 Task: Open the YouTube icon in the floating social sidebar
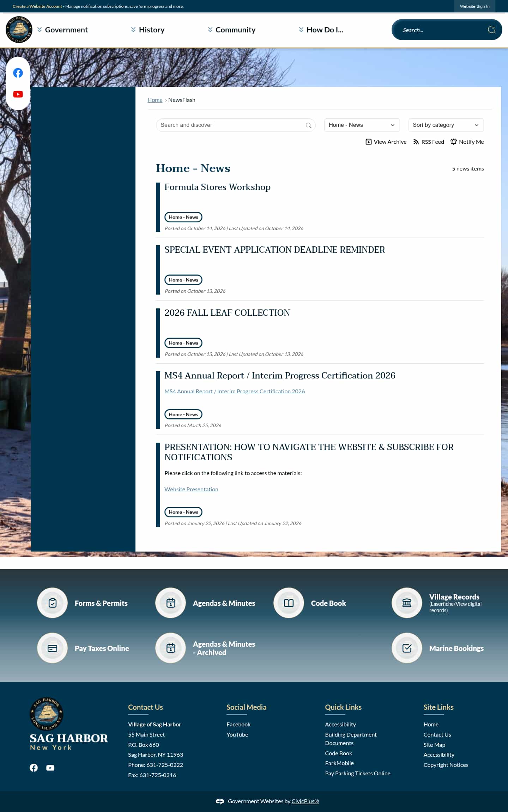click(18, 94)
